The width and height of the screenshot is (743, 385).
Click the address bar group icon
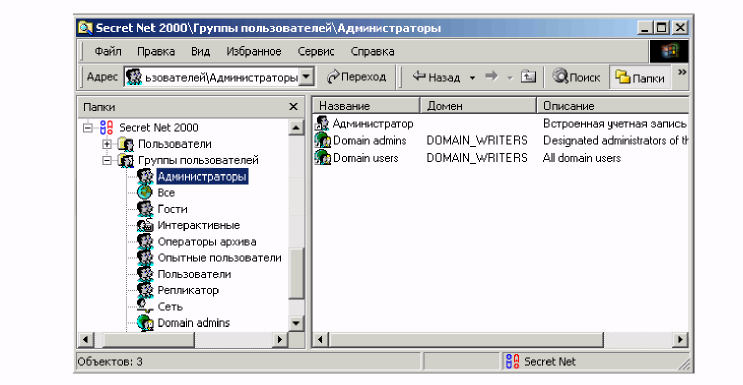[x=134, y=77]
